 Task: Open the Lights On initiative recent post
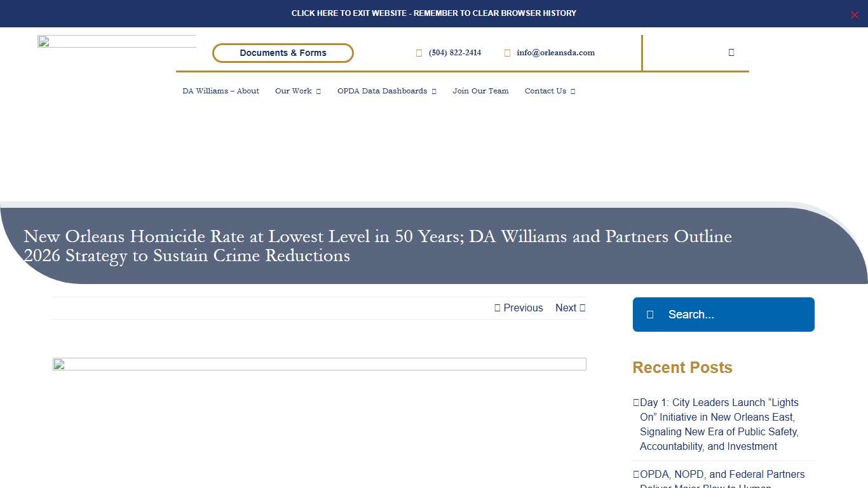coord(717,424)
